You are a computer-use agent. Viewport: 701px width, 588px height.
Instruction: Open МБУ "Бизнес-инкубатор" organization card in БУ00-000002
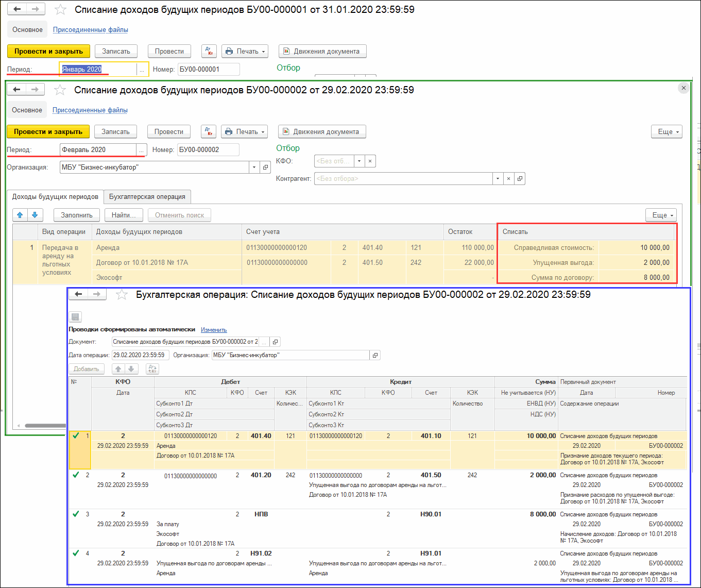tap(266, 167)
